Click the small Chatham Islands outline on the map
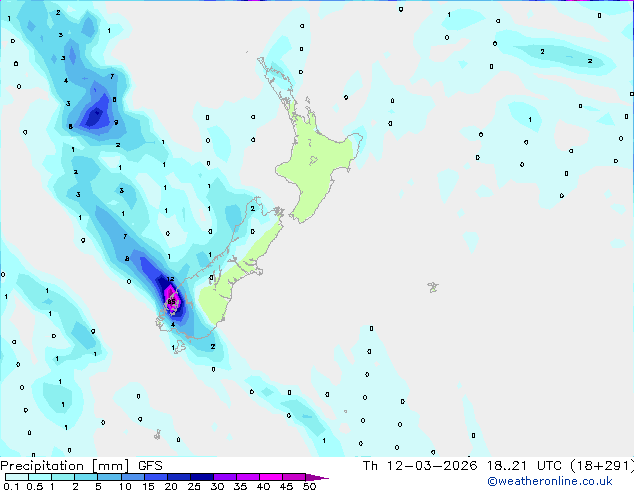Image resolution: width=634 pixels, height=490 pixels. 433,287
